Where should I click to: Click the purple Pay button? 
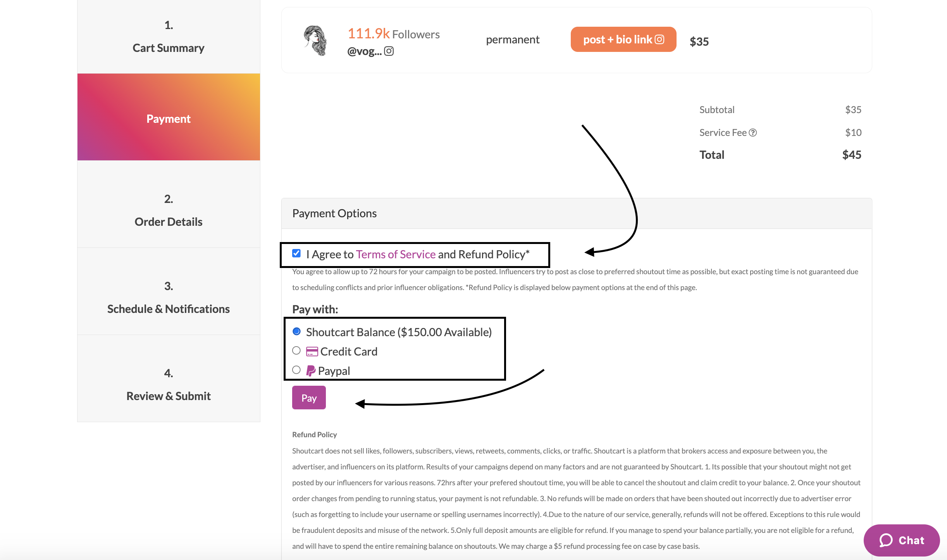click(309, 398)
